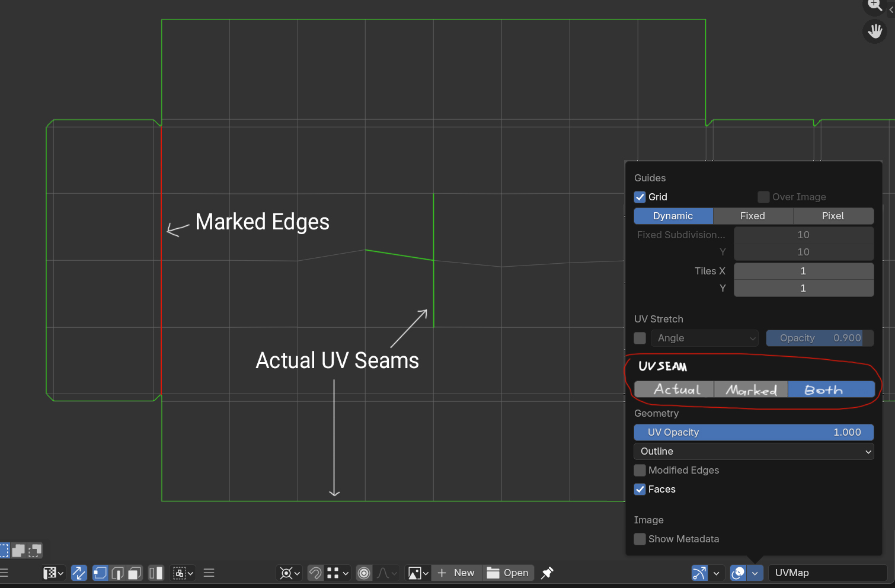Screen dimensions: 895x588
Task: Switch to vertex selection mode icon
Action: 100,573
